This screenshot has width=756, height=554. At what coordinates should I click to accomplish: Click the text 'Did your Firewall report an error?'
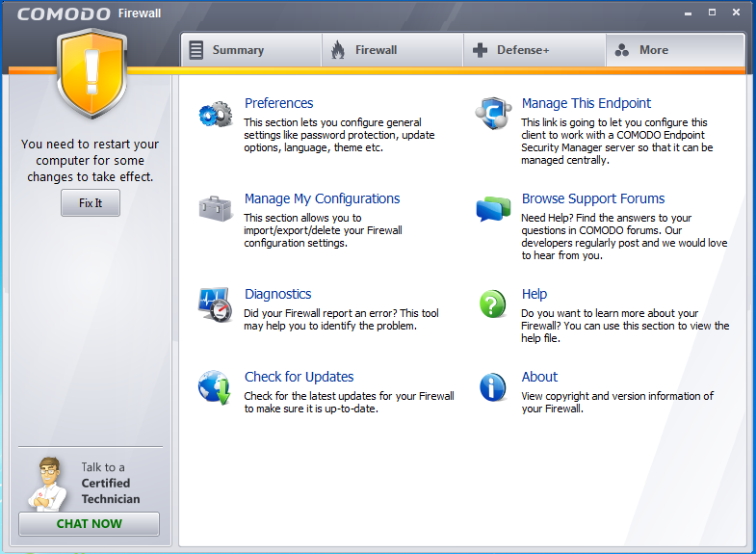click(341, 319)
